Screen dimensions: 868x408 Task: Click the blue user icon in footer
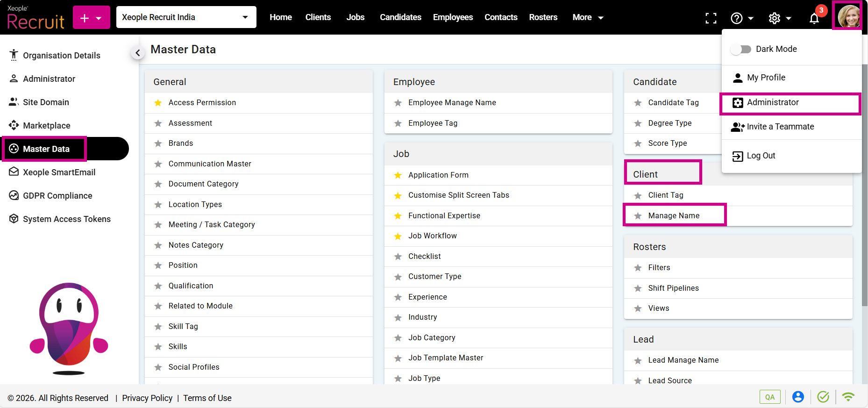(x=798, y=397)
